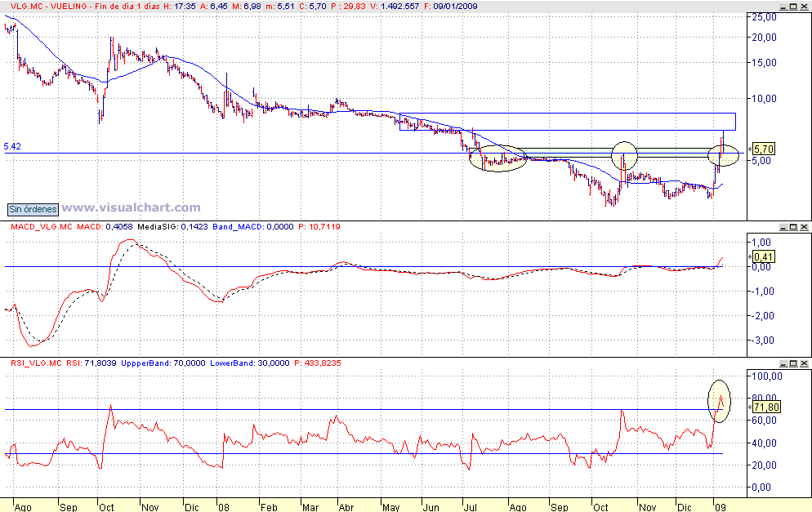Click the 40,00 RSI axis label
This screenshot has width=812, height=512.
[764, 443]
